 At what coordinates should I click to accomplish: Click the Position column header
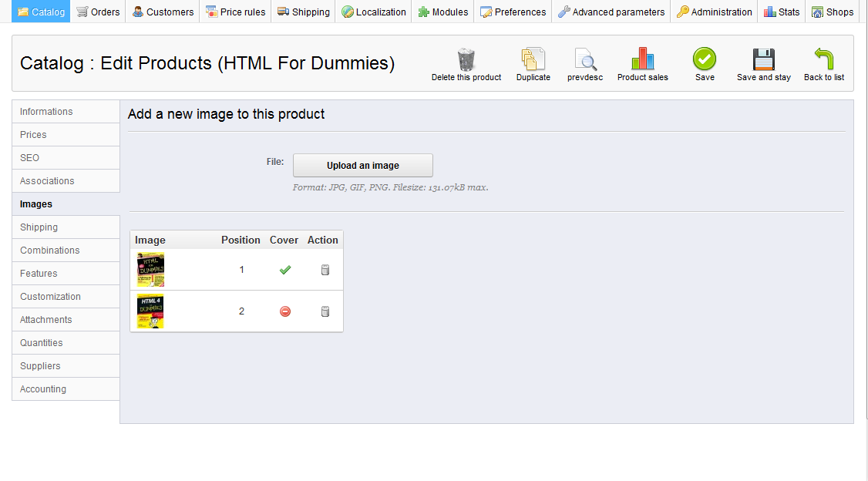click(x=241, y=240)
